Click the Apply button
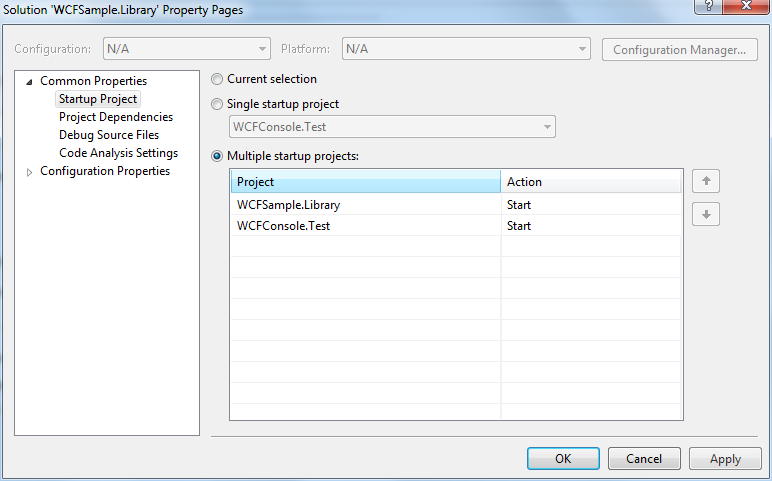 (x=725, y=459)
